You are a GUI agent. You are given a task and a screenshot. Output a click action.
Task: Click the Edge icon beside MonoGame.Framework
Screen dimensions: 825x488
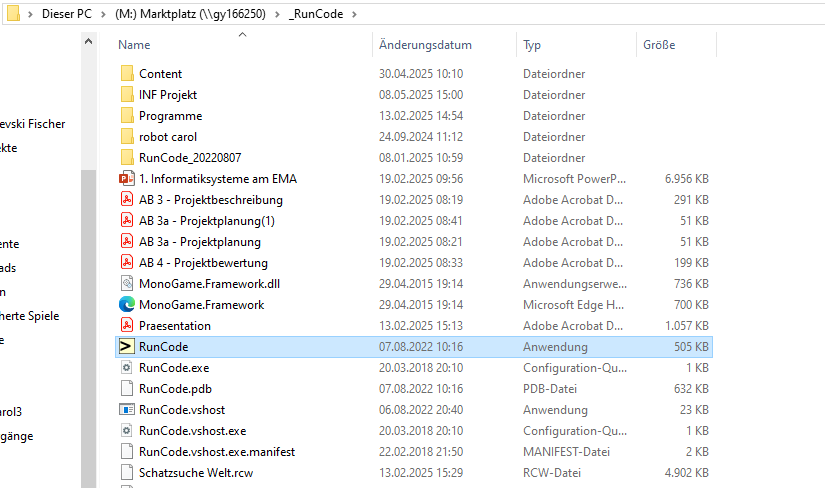pos(127,305)
